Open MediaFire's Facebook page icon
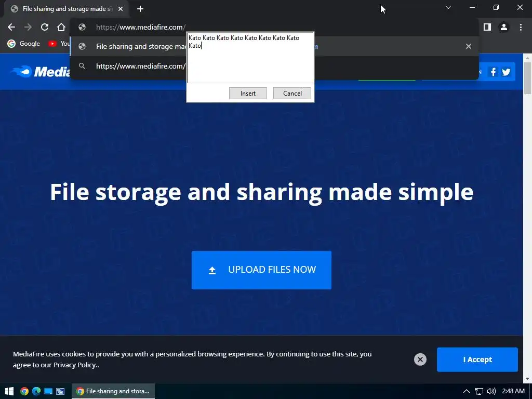532x399 pixels. (x=494, y=72)
